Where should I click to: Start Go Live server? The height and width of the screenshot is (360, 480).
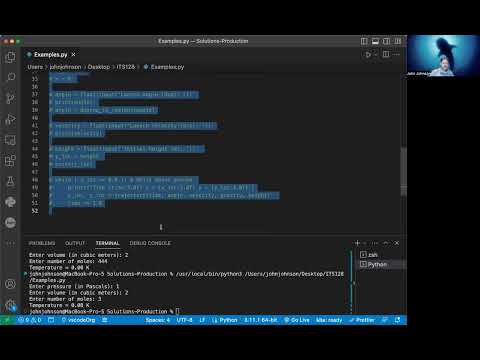(297, 320)
